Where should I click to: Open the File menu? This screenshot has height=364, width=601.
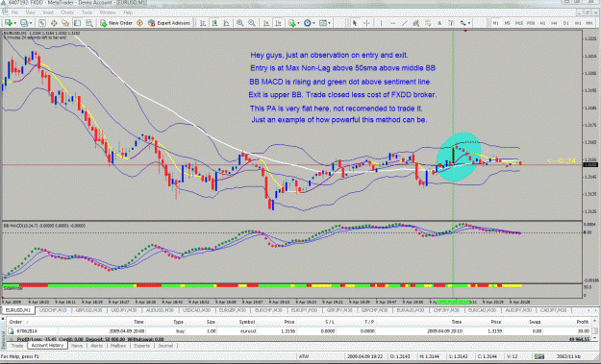14,12
